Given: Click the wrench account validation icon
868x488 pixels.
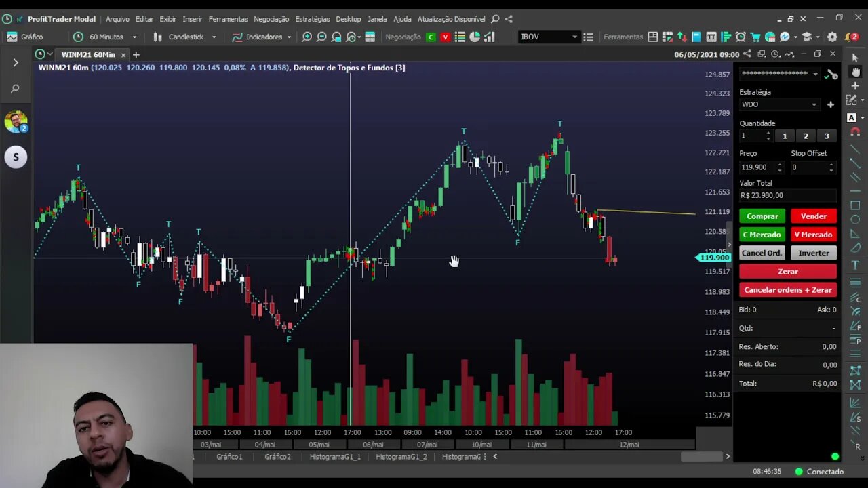Looking at the screenshot, I should 829,75.
